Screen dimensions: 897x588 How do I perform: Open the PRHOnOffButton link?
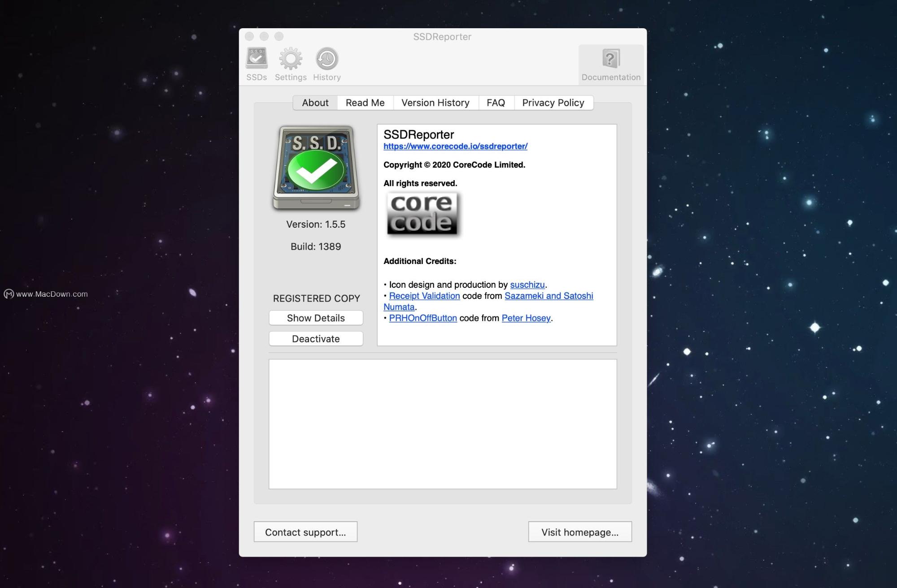point(423,318)
